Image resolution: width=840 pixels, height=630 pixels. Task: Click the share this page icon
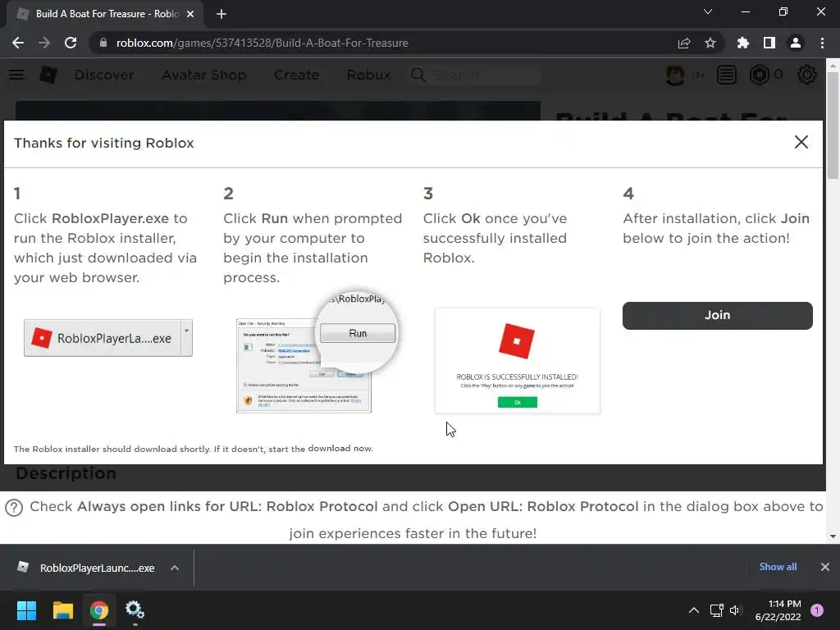[x=684, y=43]
